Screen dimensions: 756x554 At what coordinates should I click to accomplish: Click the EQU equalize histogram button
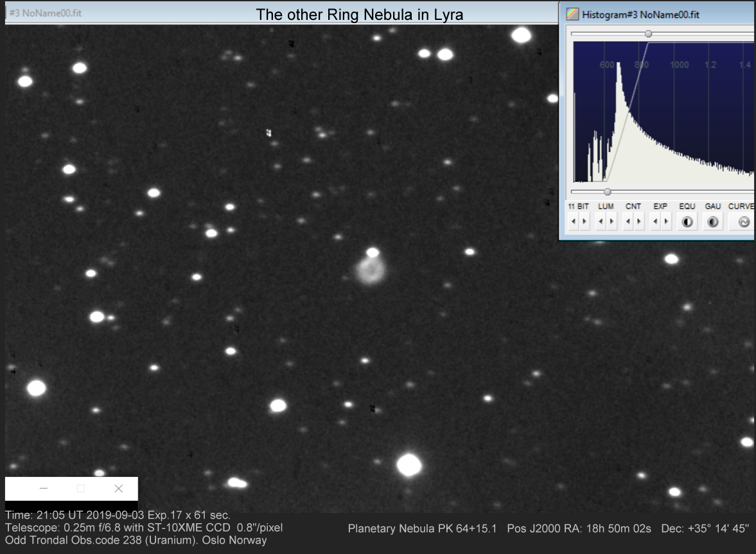pos(687,222)
